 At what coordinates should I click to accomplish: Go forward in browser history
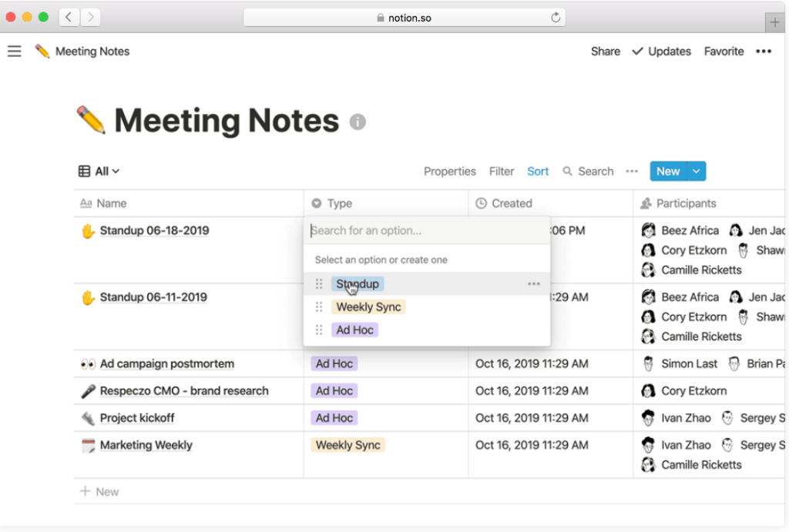click(91, 17)
